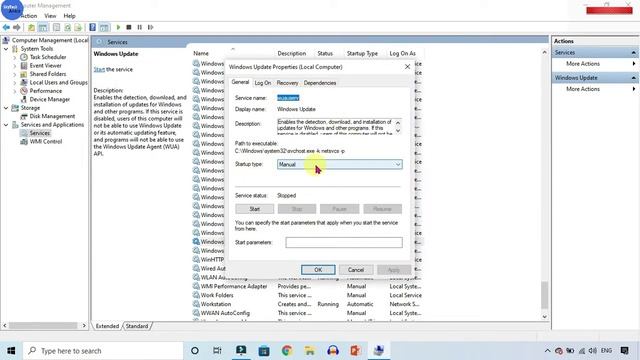Collapse the Storage node
640x360 pixels.
6,108
